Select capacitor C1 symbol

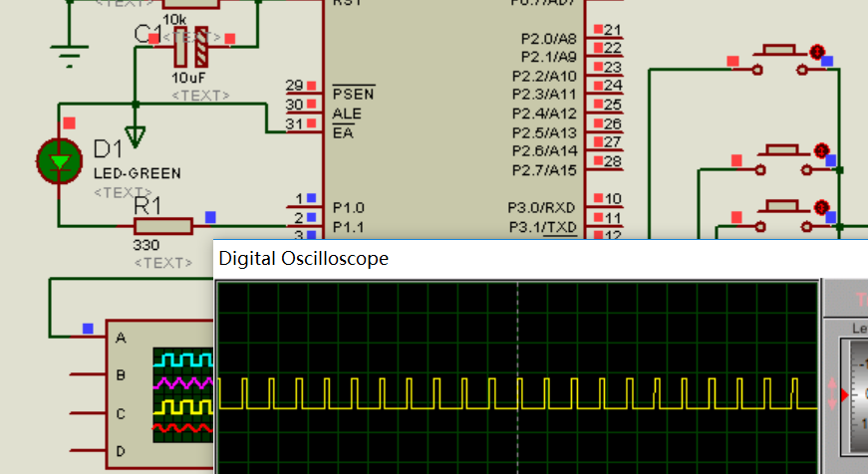191,47
